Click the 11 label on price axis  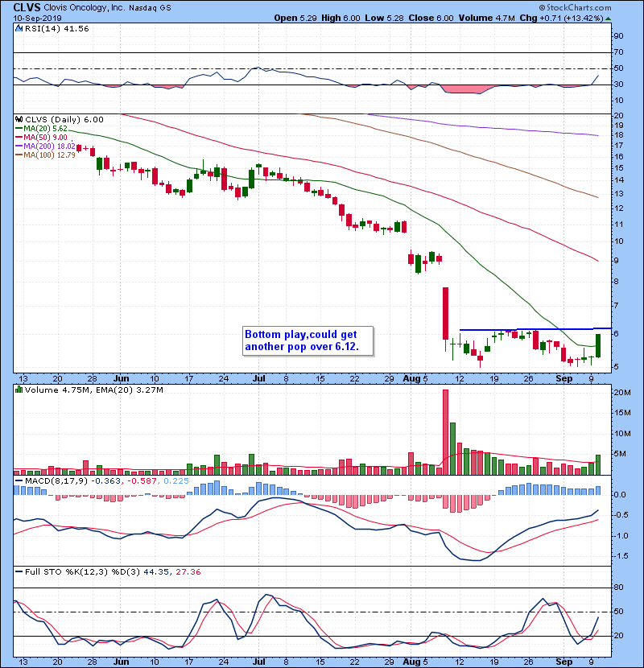coord(618,224)
